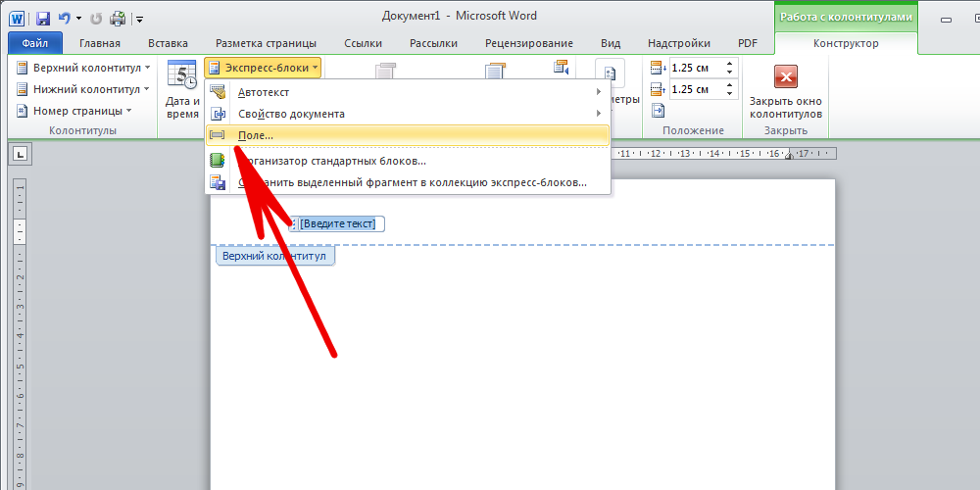Go to the Рассылки tab
The height and width of the screenshot is (490, 980).
433,43
